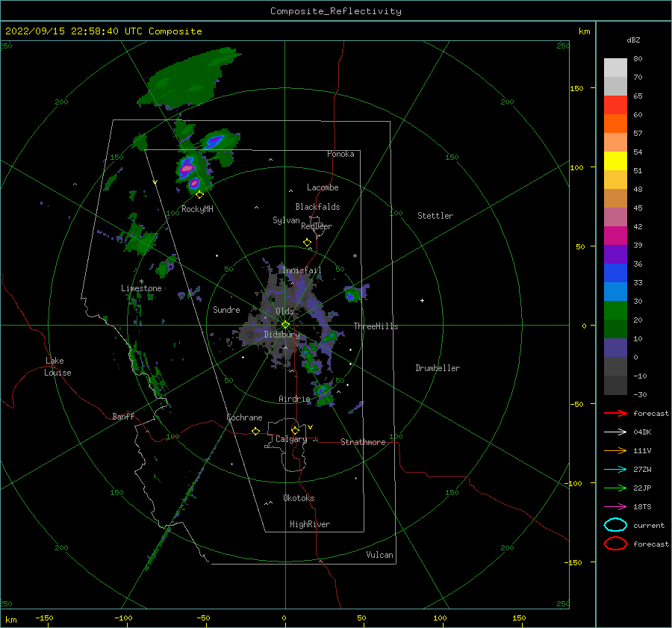Click the Ponoka label
Image resolution: width=672 pixels, height=628 pixels.
click(340, 154)
